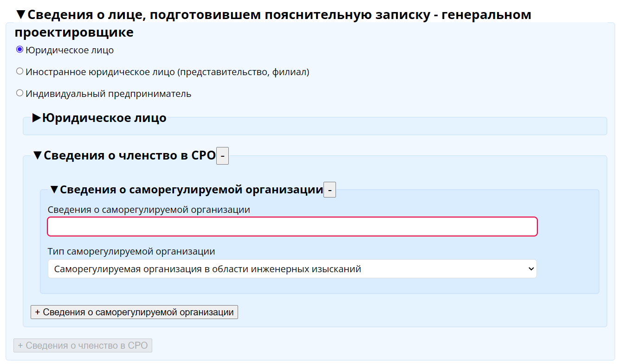Click the "Иностранное юридическое лицо (представительство, филиал)" label text
Image resolution: width=620 pixels, height=364 pixels.
(167, 72)
